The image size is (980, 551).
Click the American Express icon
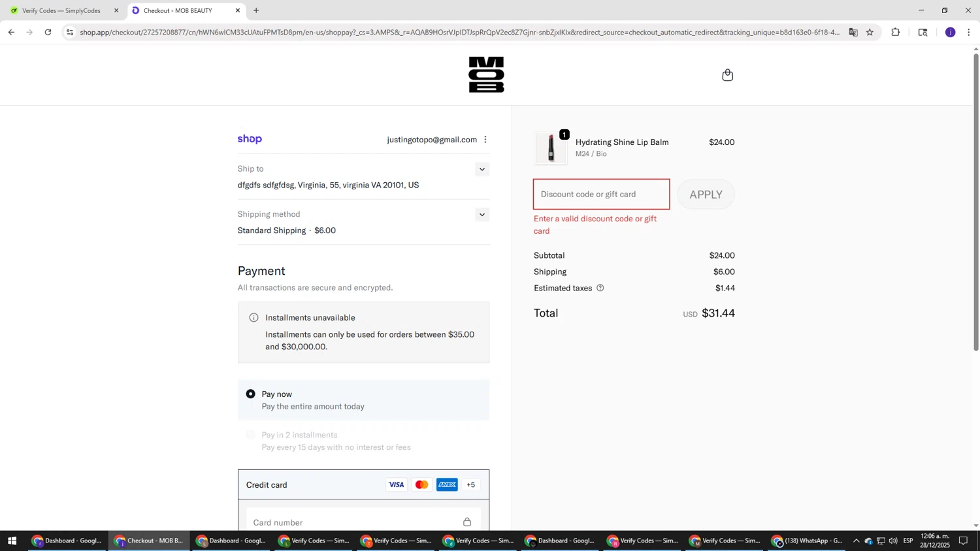[x=447, y=484]
